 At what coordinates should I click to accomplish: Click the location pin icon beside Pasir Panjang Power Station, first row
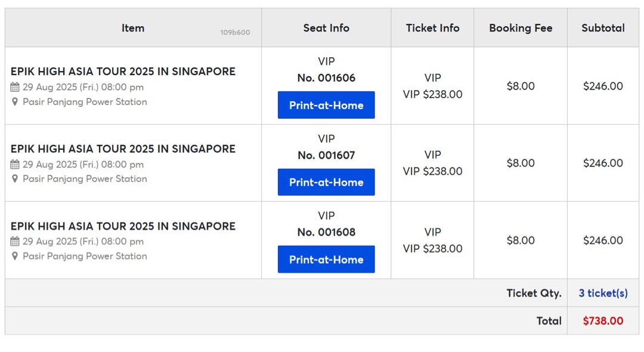(x=14, y=101)
